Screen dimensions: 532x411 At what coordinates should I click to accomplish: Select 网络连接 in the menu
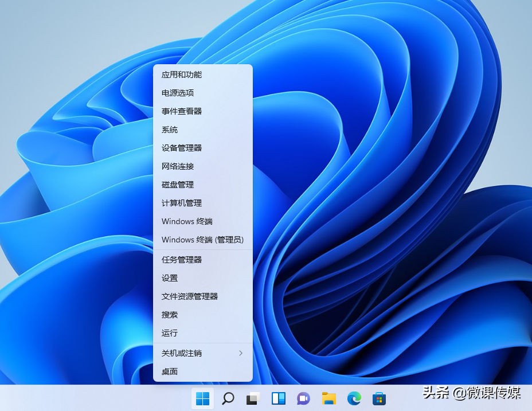click(x=178, y=166)
